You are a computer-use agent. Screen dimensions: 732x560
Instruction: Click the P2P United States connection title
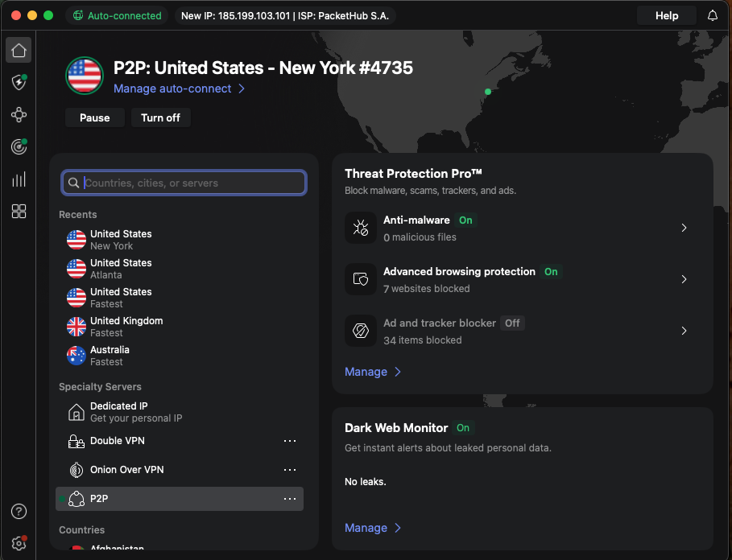263,68
